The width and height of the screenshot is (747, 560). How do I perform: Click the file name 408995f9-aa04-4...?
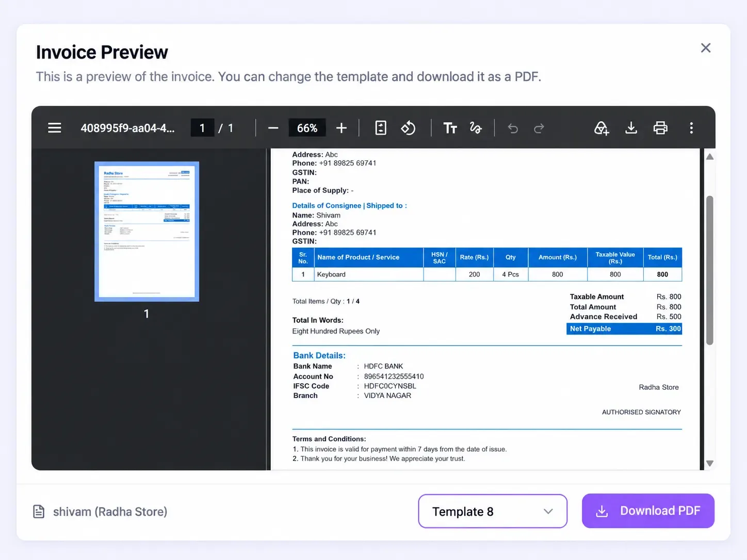127,128
